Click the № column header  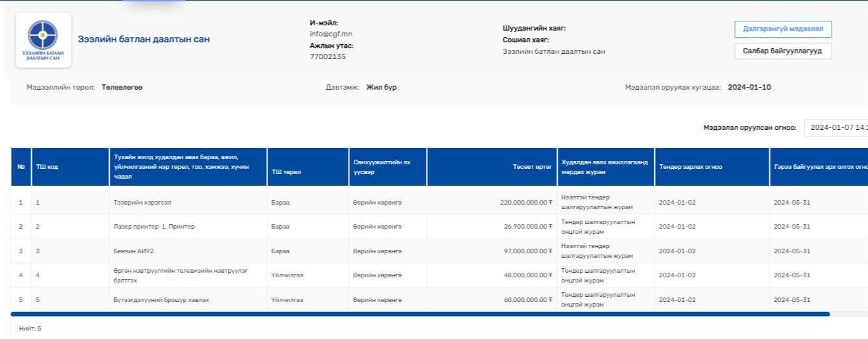click(21, 167)
